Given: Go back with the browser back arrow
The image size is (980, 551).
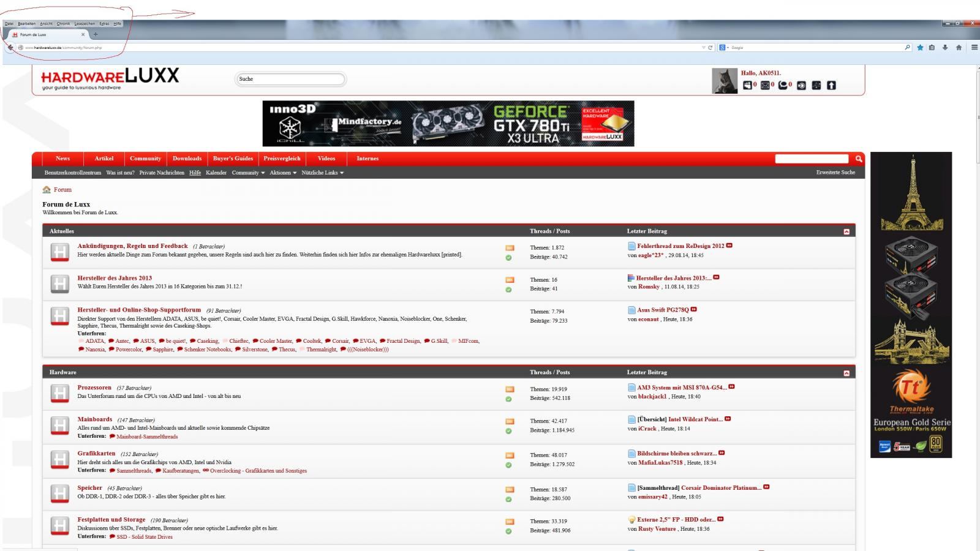Looking at the screenshot, I should tap(10, 47).
